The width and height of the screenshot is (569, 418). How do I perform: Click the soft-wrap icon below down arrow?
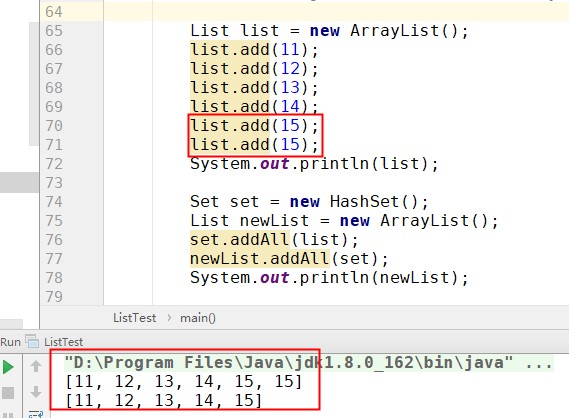36,414
